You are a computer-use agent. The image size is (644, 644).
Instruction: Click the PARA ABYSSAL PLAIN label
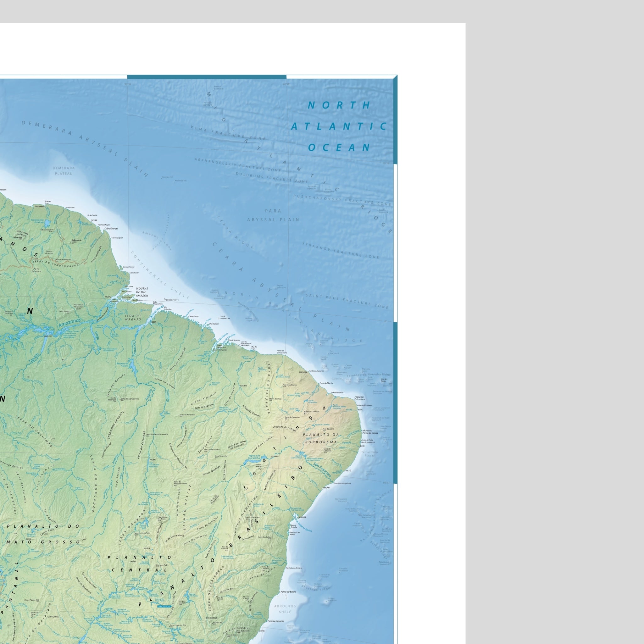[x=273, y=215]
